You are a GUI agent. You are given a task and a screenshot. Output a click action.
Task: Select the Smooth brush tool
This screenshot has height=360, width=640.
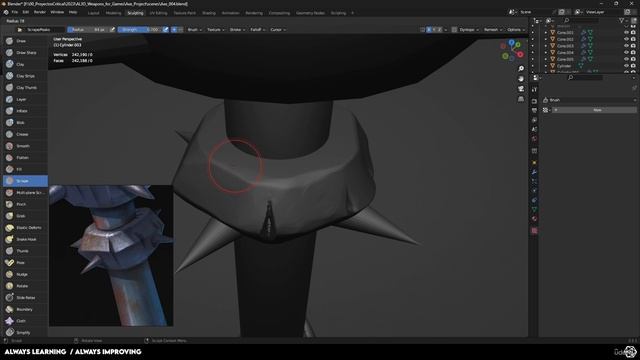[x=25, y=146]
